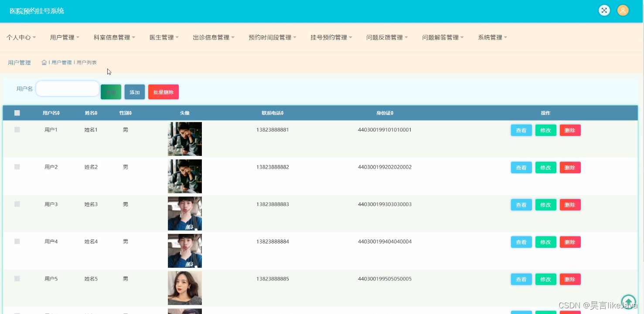Viewport: 644px width, 314px height.
Task: Click the 用户管理 breadcrumb link
Action: point(61,63)
